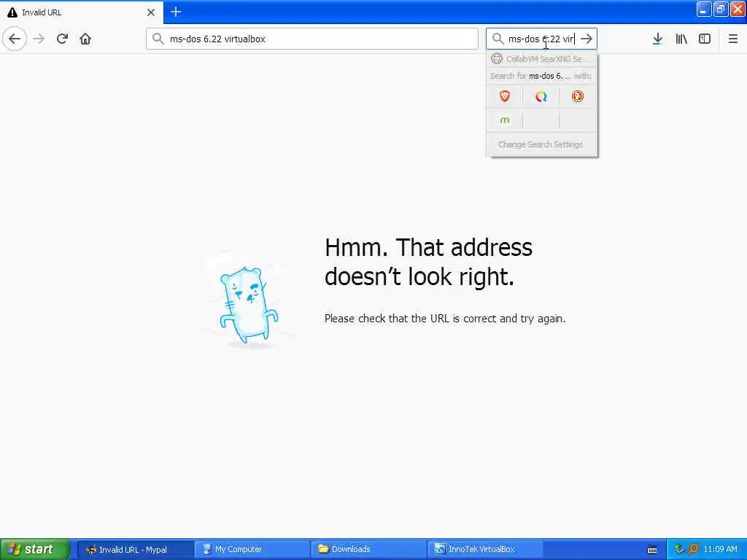Click the CollabVM globe icon in dropdown
Viewport: 747px width, 560px height.
tap(496, 58)
